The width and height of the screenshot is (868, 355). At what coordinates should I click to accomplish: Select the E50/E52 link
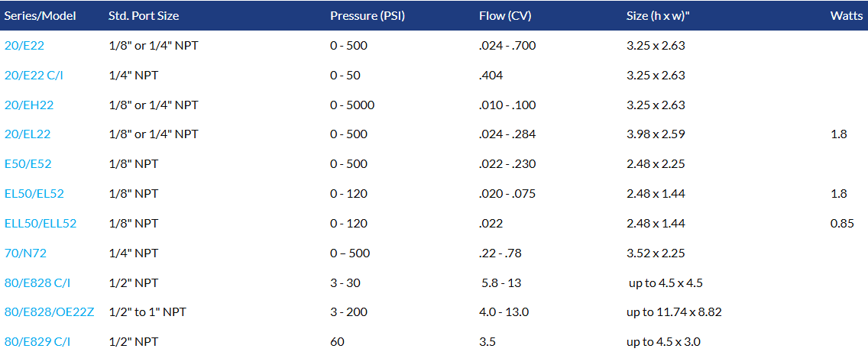[28, 164]
